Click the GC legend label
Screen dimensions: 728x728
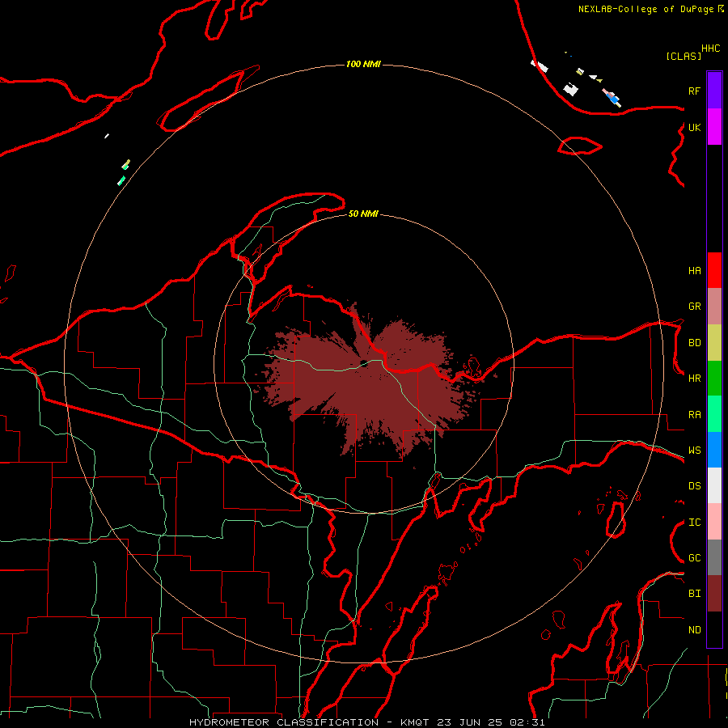point(694,557)
